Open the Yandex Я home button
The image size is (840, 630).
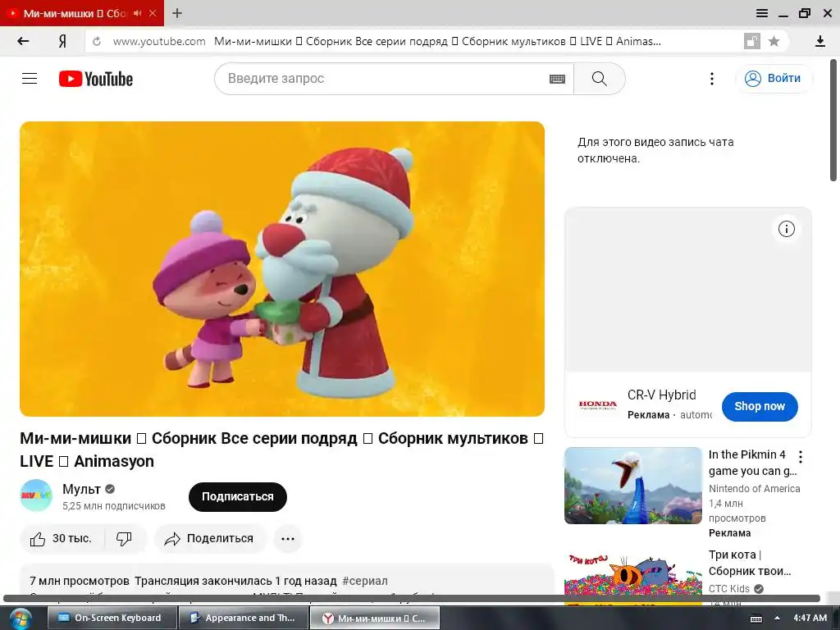[x=62, y=41]
